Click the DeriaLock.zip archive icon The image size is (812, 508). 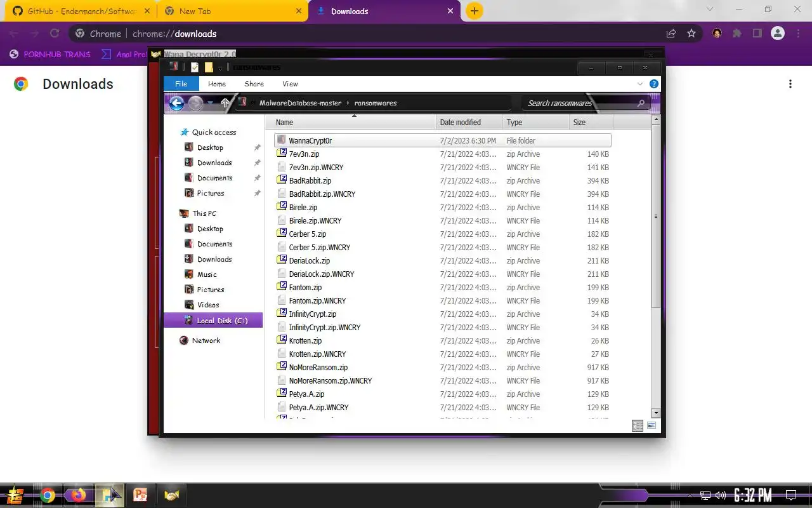point(282,260)
